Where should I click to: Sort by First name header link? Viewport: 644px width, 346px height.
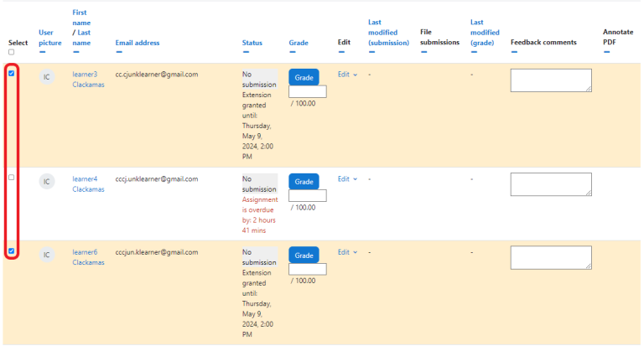pyautogui.click(x=81, y=18)
